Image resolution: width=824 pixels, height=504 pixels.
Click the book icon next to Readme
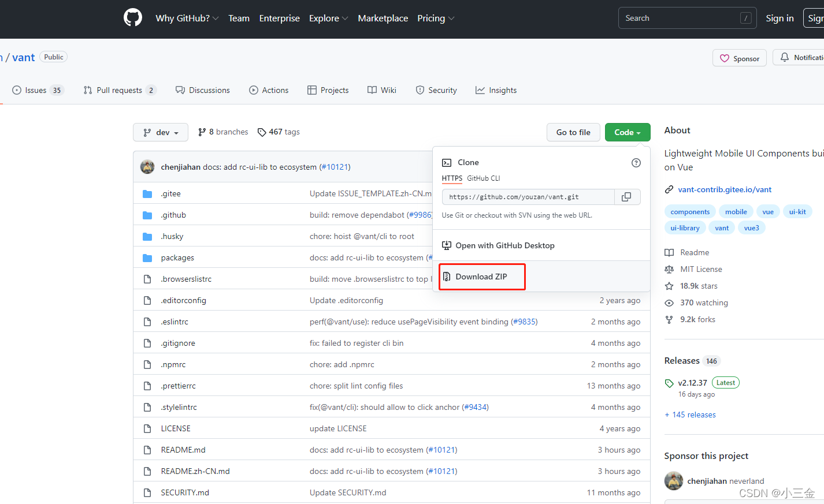(669, 253)
